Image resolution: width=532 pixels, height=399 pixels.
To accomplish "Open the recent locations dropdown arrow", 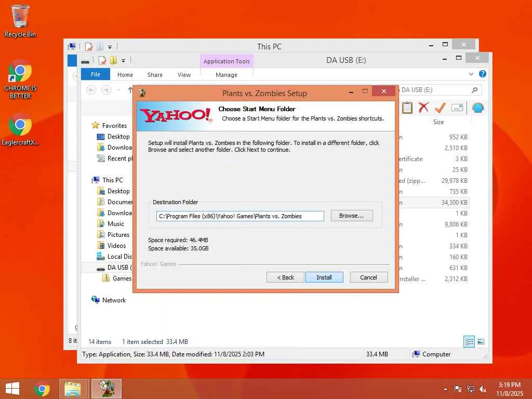I will coord(118,90).
